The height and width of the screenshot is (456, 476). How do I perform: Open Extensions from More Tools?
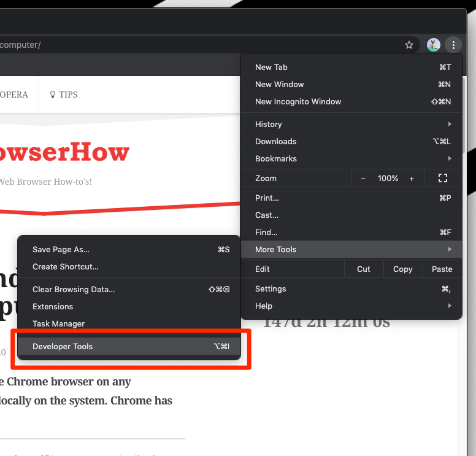pyautogui.click(x=129, y=306)
